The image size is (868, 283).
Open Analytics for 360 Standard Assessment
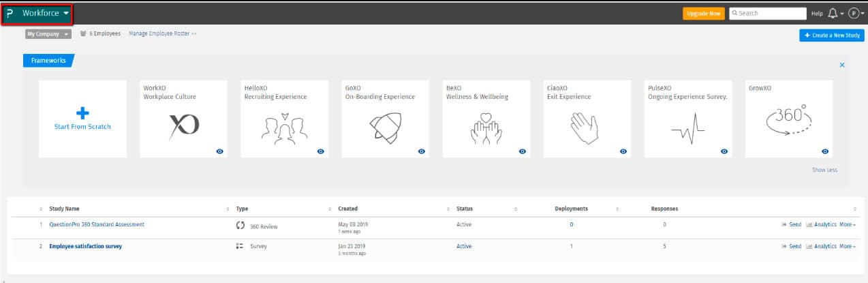point(821,226)
